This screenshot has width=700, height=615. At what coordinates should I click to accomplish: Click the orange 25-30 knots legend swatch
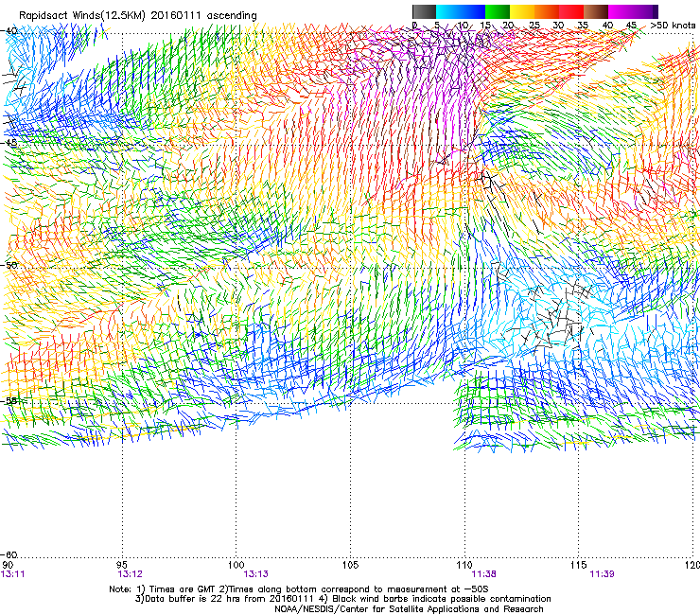pyautogui.click(x=547, y=11)
